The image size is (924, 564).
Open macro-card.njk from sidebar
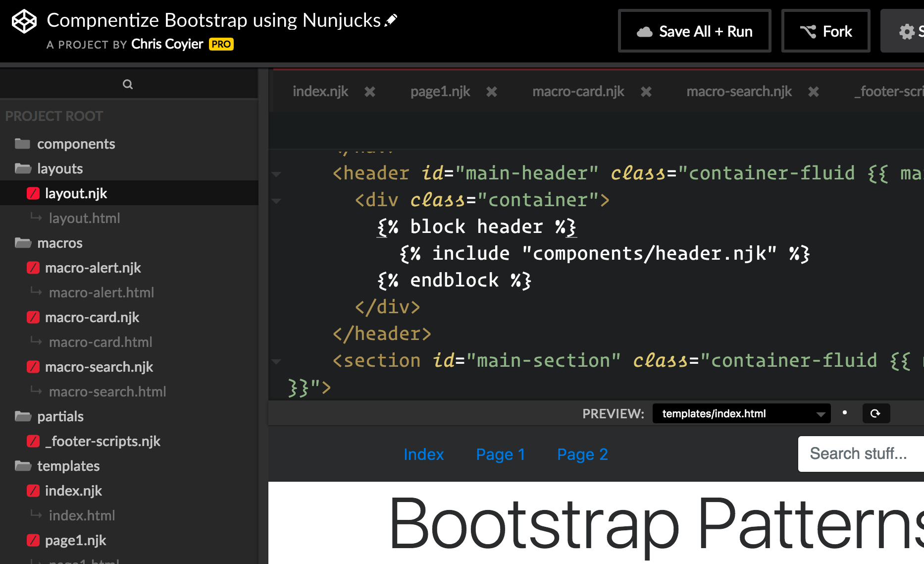[92, 317]
